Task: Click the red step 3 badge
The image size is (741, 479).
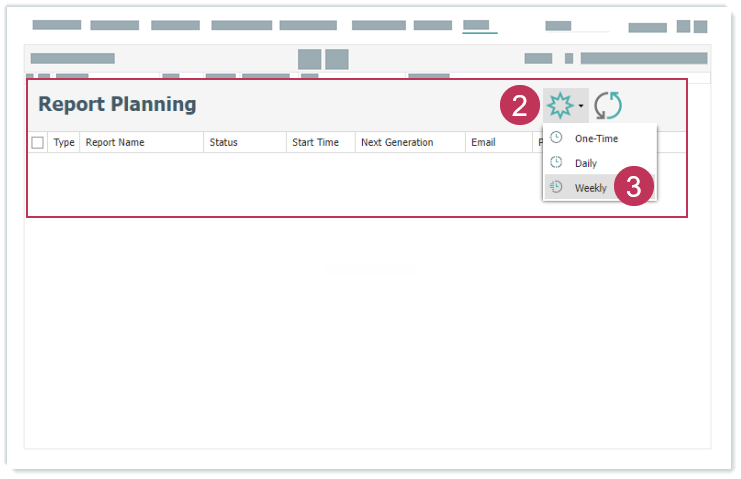Action: click(x=634, y=187)
